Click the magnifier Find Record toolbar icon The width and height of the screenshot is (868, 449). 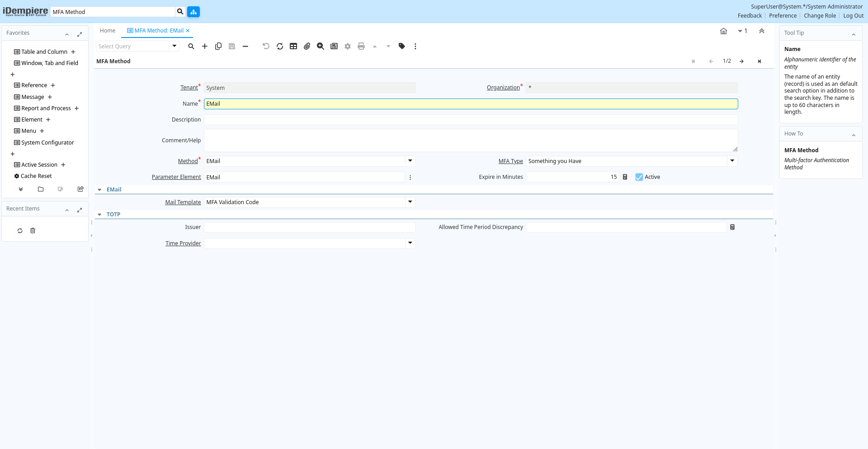click(x=191, y=46)
